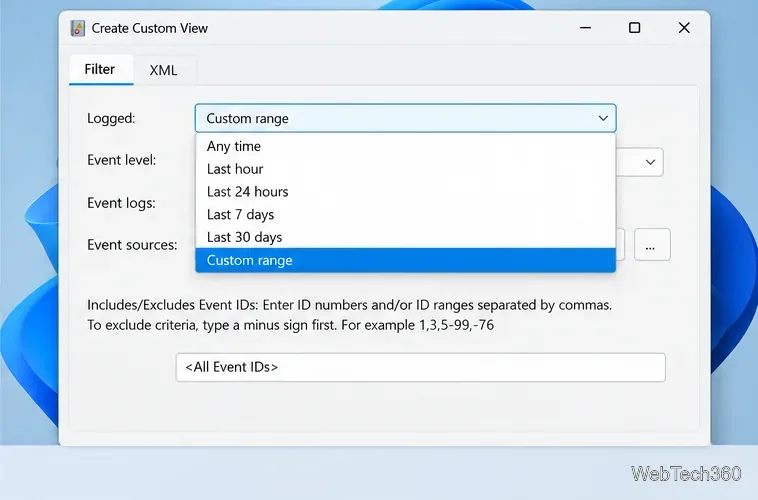Minimize the Create Custom View window
Screen dimensions: 758x500
tap(585, 28)
